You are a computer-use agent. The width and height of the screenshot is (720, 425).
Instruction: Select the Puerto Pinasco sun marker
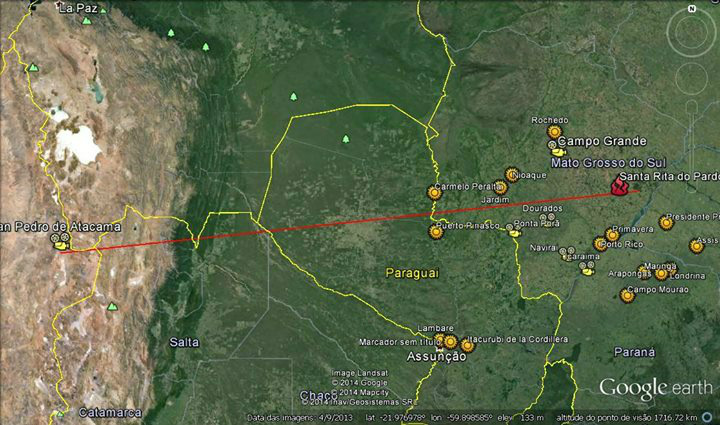point(436,232)
